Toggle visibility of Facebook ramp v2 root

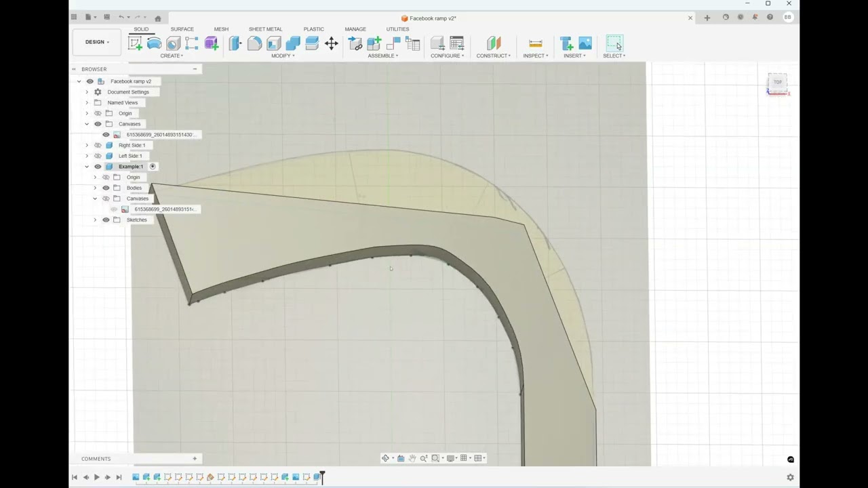(x=90, y=81)
